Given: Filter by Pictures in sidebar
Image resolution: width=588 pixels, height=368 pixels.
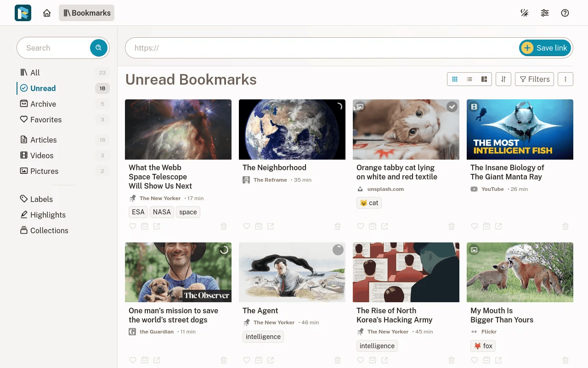Looking at the screenshot, I should pos(63,171).
